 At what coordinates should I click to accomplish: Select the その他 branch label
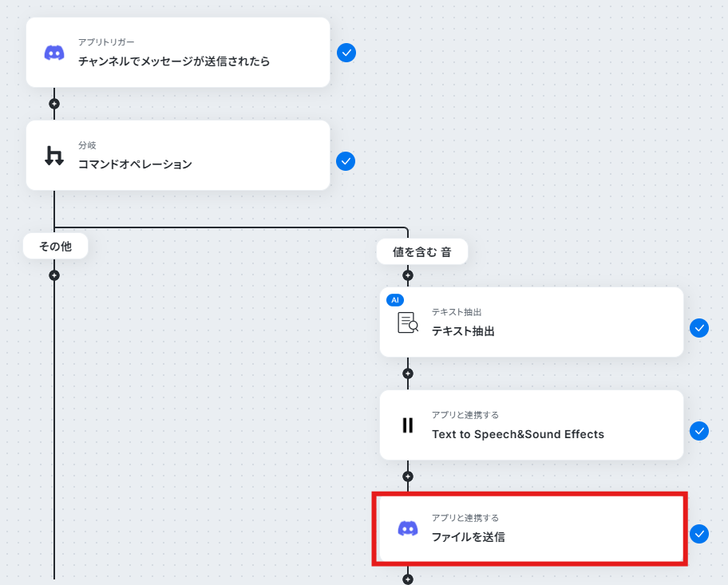click(55, 246)
